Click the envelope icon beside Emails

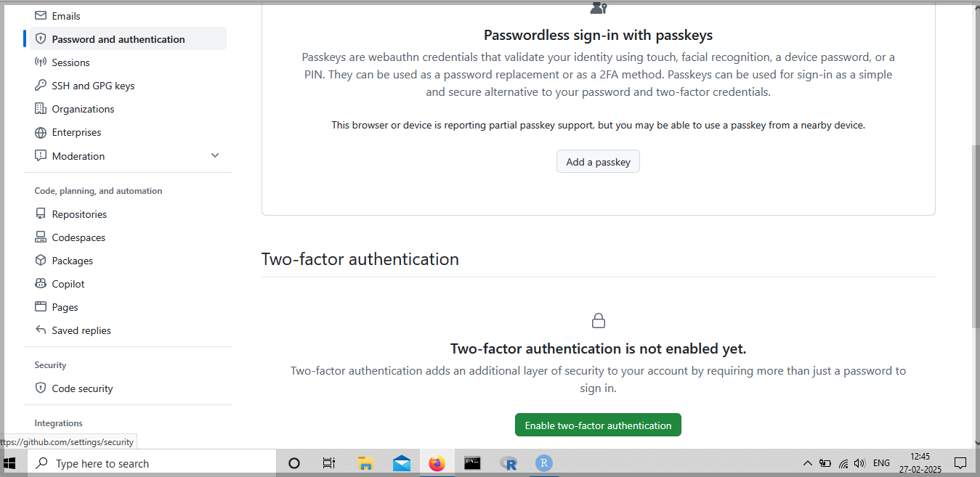[41, 16]
